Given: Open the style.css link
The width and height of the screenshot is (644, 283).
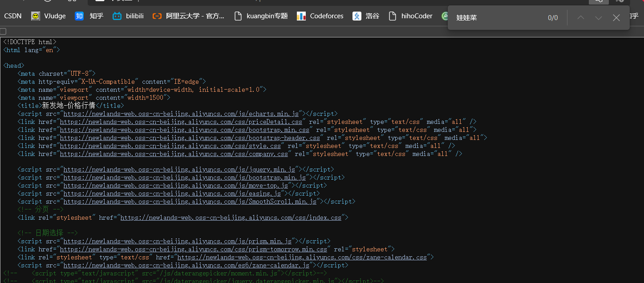Looking at the screenshot, I should point(170,146).
